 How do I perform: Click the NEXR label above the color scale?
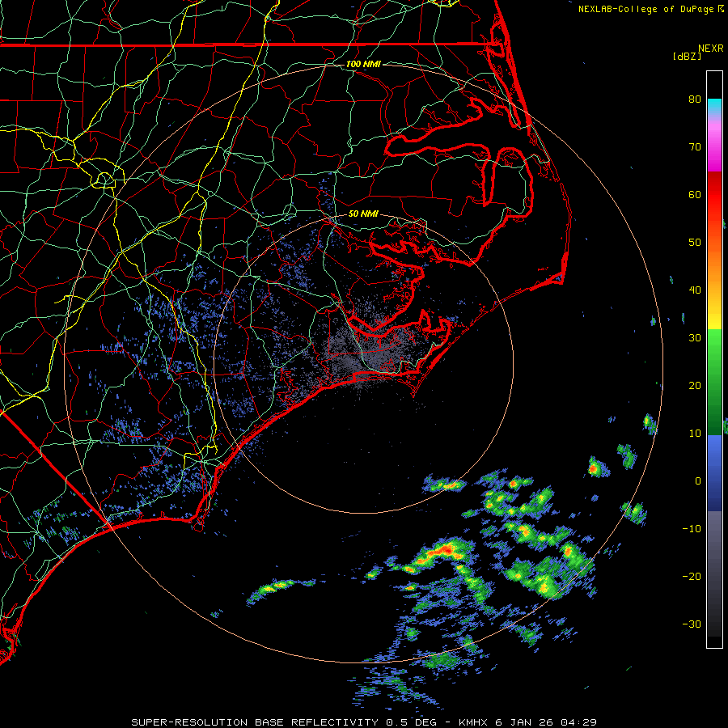tap(711, 49)
